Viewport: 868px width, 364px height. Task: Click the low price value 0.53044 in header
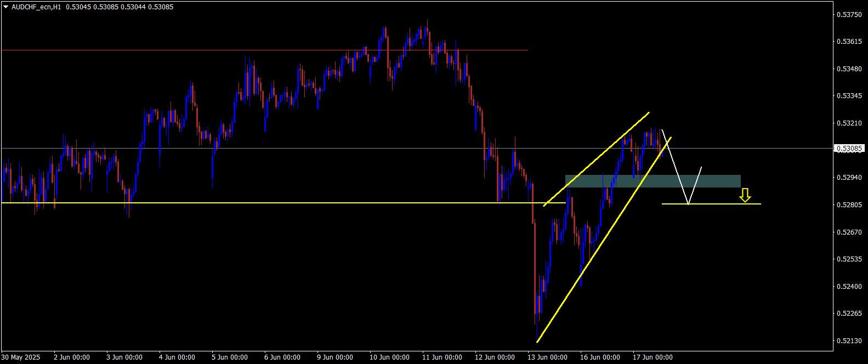132,7
